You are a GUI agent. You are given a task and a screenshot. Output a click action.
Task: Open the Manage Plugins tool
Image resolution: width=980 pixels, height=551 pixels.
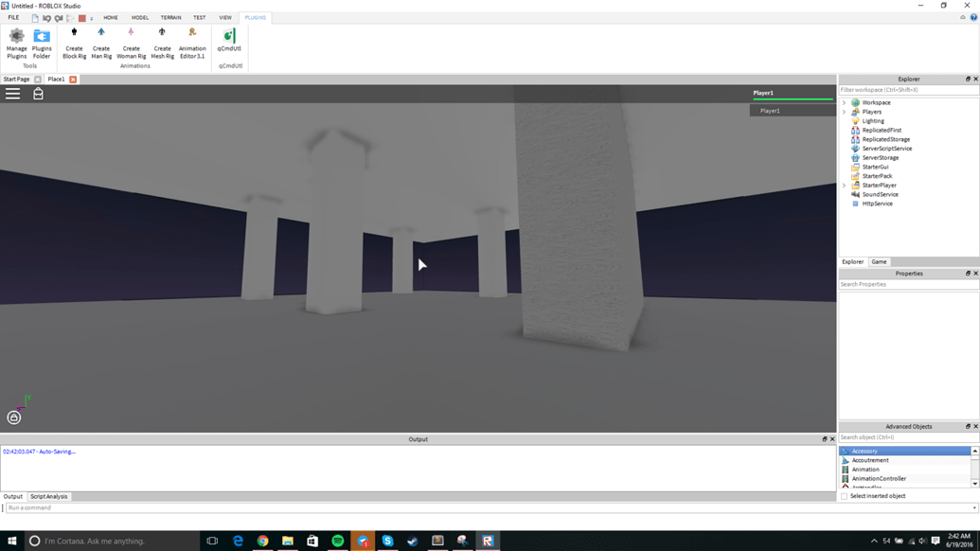[x=16, y=40]
